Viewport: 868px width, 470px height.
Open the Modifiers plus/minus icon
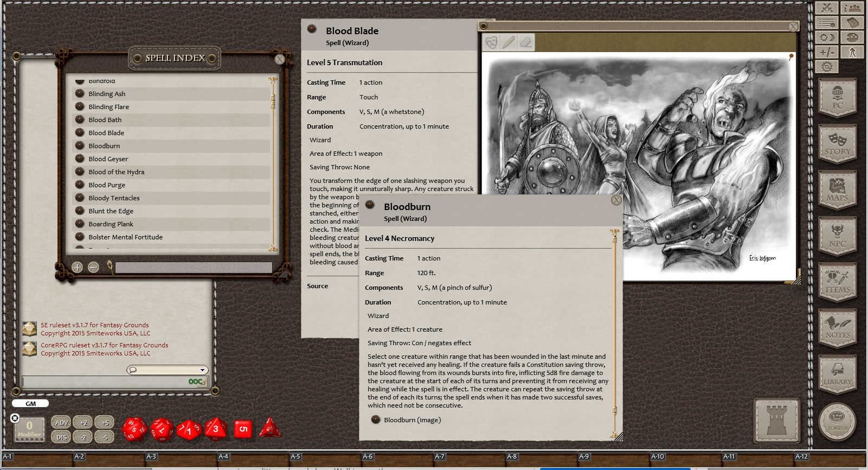click(827, 52)
